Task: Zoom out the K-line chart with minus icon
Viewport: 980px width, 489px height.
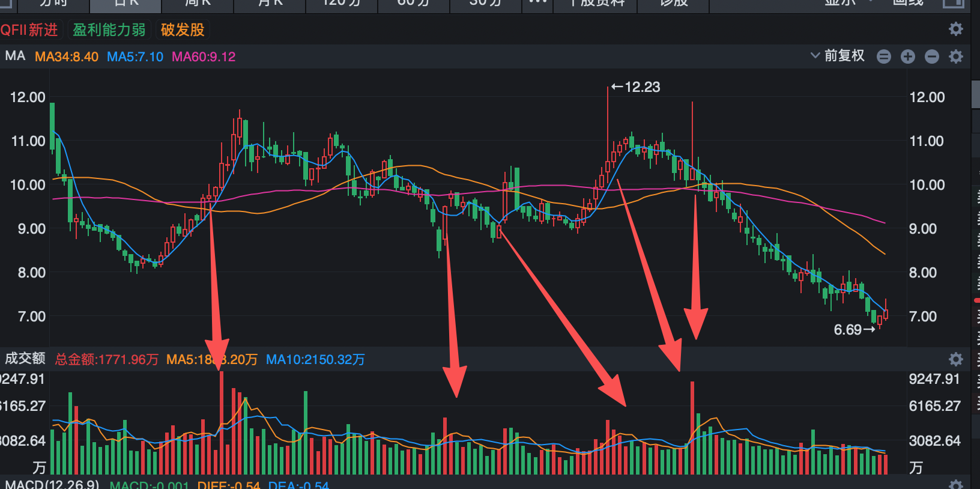Action: pos(932,56)
